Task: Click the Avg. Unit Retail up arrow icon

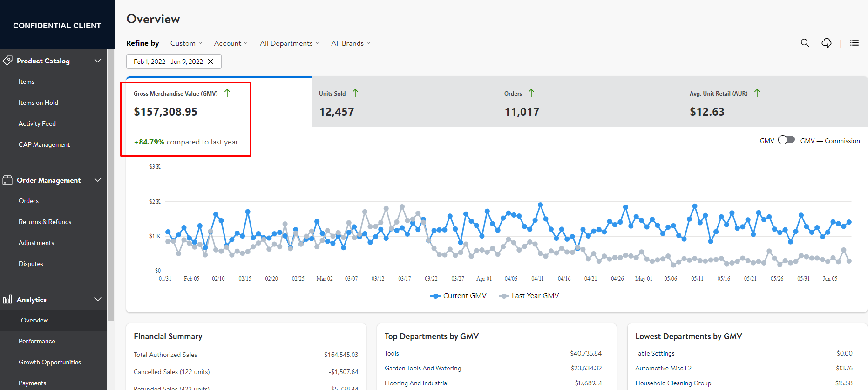Action: coord(757,93)
